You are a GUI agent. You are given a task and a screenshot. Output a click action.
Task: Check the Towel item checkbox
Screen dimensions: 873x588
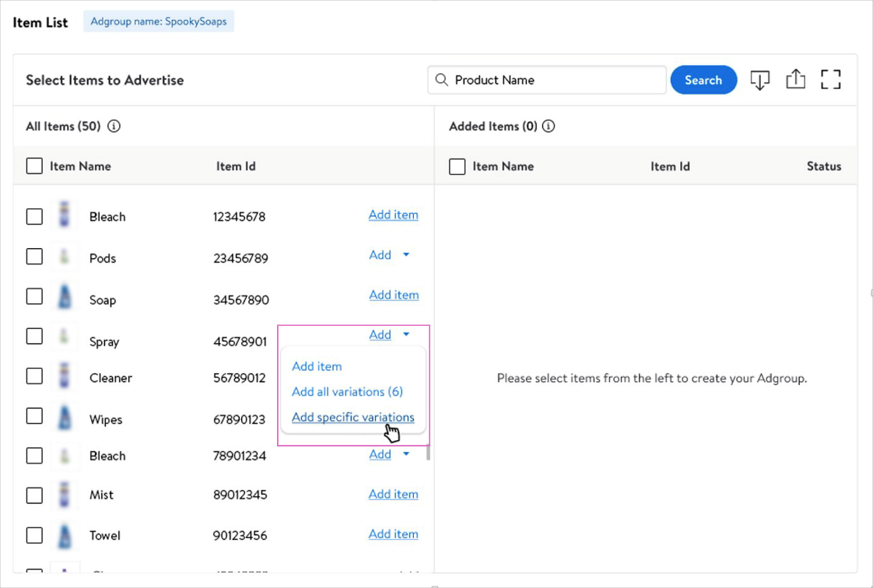tap(34, 535)
